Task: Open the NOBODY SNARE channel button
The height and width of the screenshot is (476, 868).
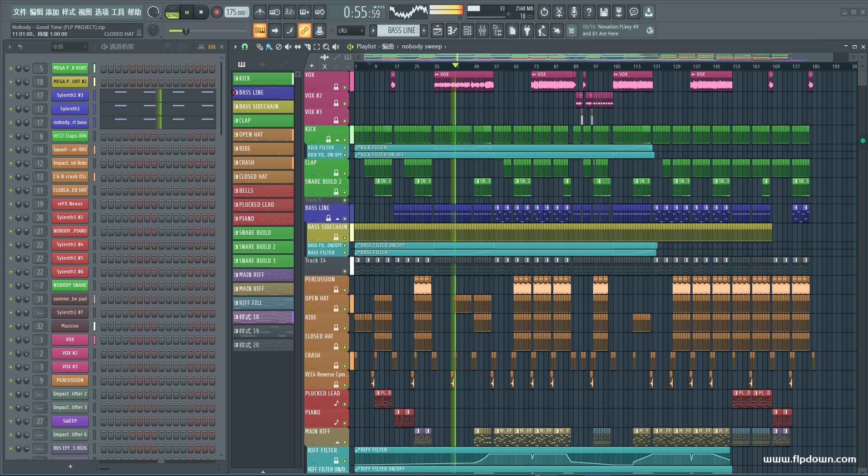Action: pyautogui.click(x=70, y=286)
